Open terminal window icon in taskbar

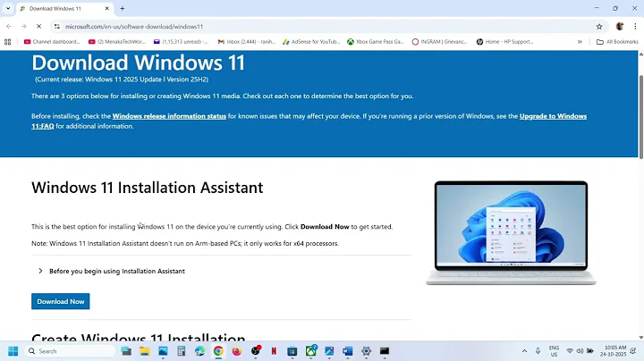[x=385, y=351]
